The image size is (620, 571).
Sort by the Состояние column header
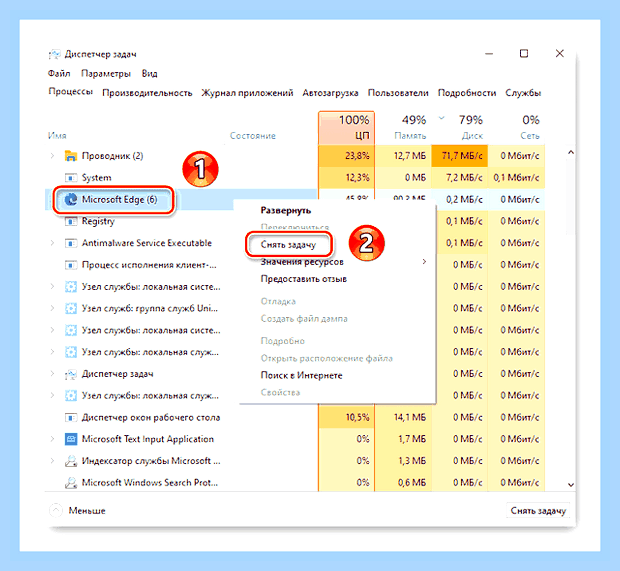point(253,136)
